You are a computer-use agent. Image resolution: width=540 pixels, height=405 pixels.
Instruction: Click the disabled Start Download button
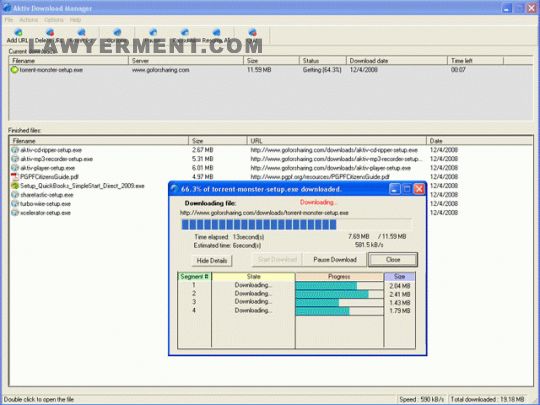point(277,260)
